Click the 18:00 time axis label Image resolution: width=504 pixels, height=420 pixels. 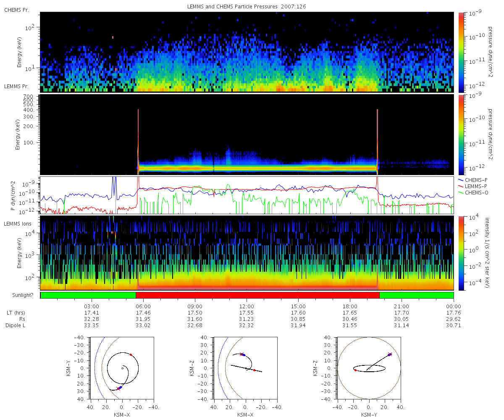350,306
